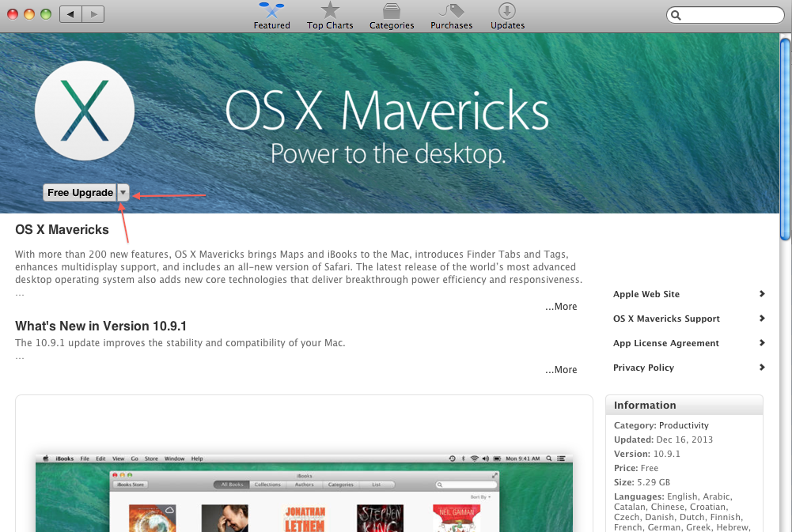Expand Privacy Policy chevron
Viewport: 792px width, 532px height.
point(762,367)
